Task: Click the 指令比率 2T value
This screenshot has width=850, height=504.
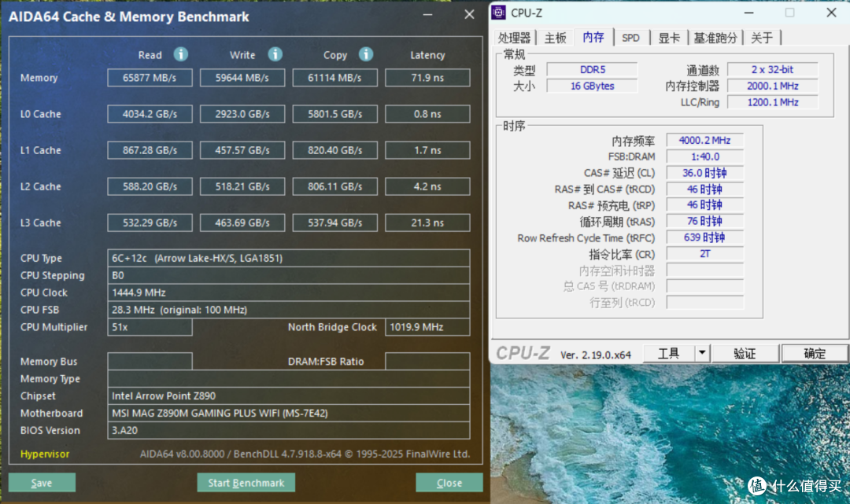Action: click(x=704, y=253)
